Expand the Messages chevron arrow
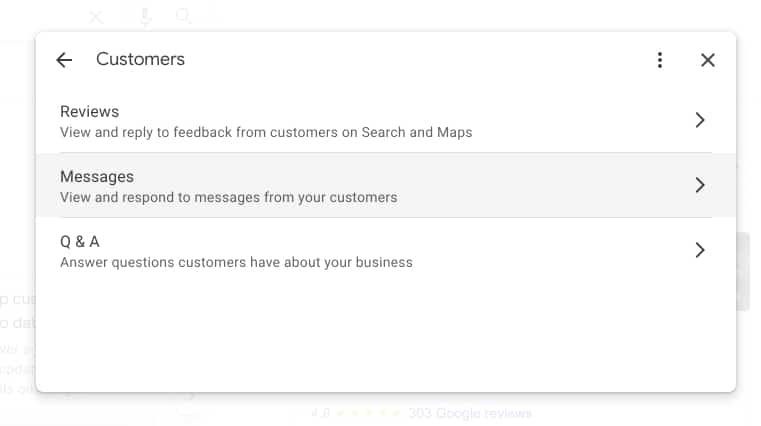Viewport: 761px width, 426px height. coord(699,185)
